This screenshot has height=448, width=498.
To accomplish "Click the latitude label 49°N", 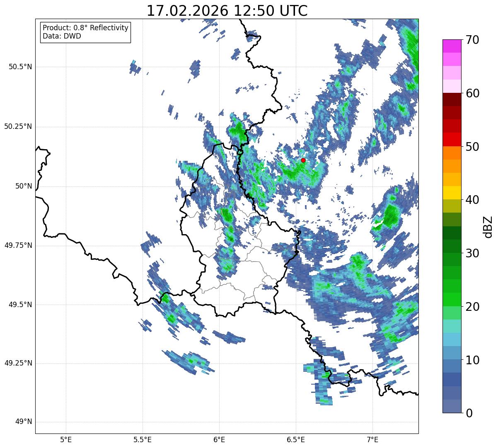I will [24, 421].
